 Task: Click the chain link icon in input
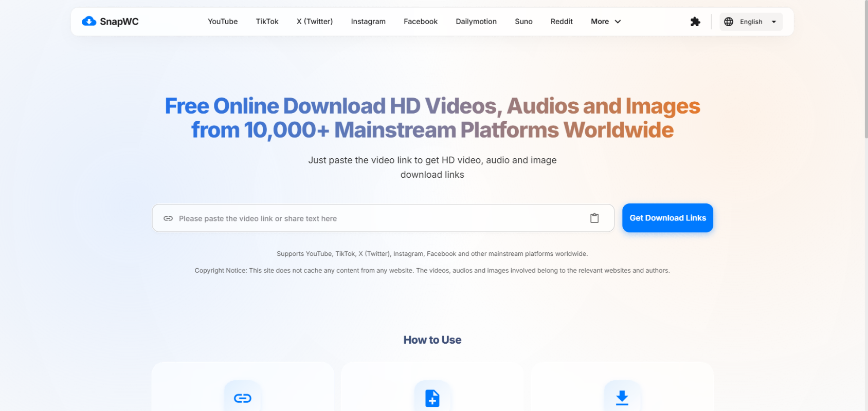pyautogui.click(x=168, y=218)
